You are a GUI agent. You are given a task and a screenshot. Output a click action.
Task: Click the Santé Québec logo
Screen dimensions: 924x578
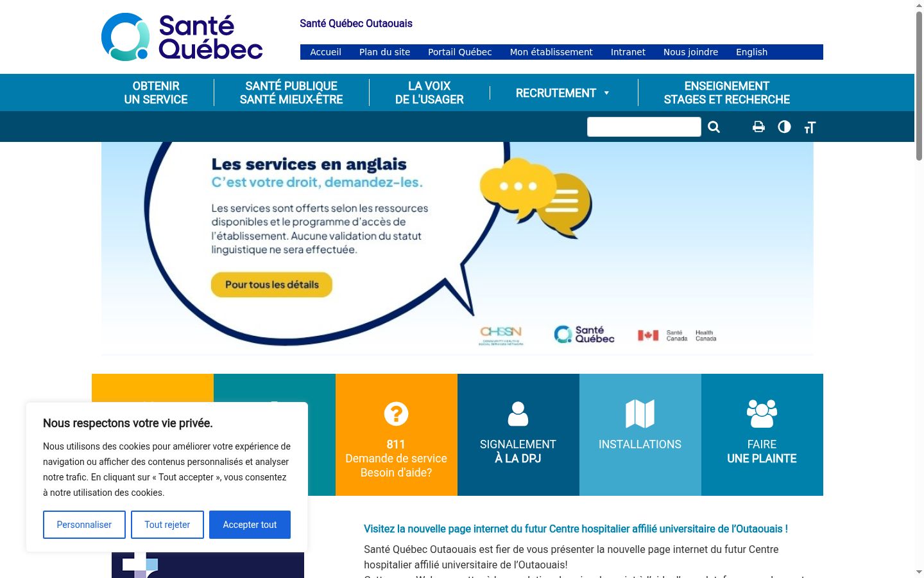(182, 37)
